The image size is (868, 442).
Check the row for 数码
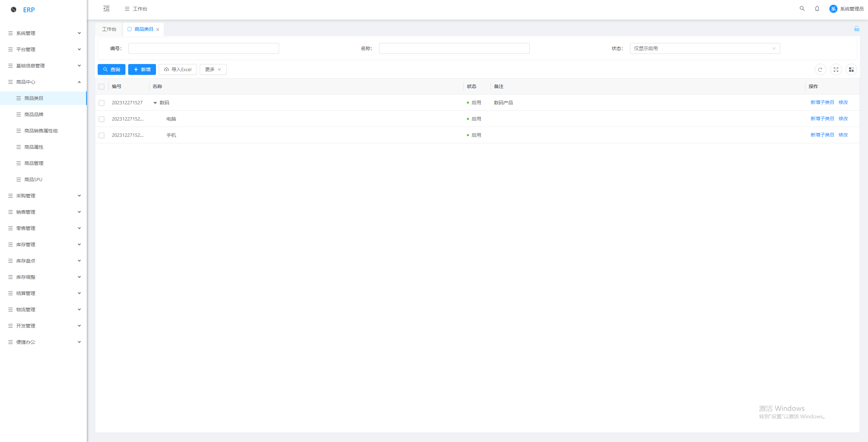click(x=101, y=103)
